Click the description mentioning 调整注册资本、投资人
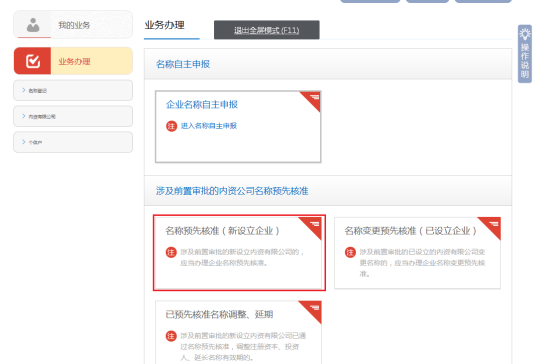Image resolution: width=554 pixels, height=364 pixels. coord(243,346)
